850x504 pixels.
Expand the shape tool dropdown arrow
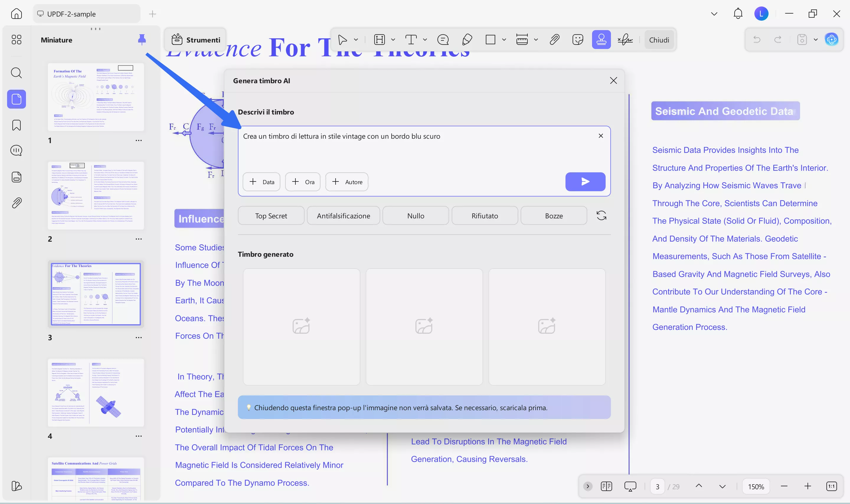point(504,40)
